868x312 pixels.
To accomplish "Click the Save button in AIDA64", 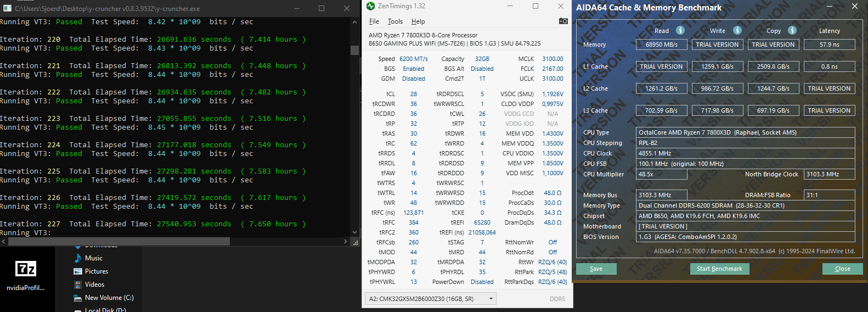I will point(596,269).
